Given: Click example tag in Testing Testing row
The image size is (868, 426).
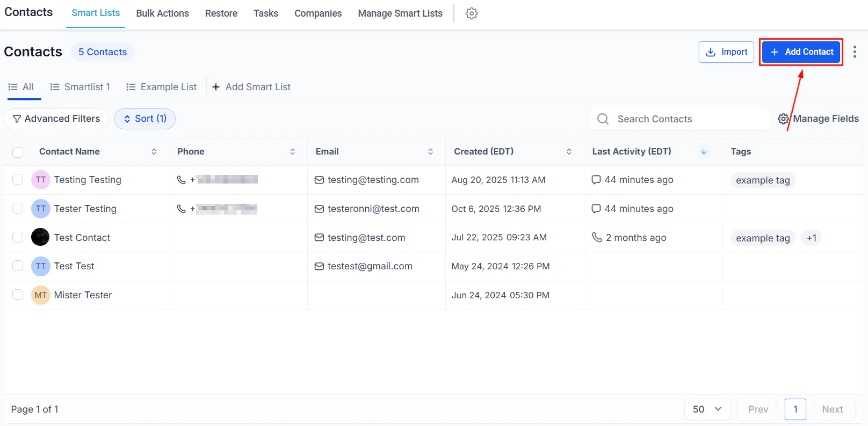Looking at the screenshot, I should click(x=763, y=180).
